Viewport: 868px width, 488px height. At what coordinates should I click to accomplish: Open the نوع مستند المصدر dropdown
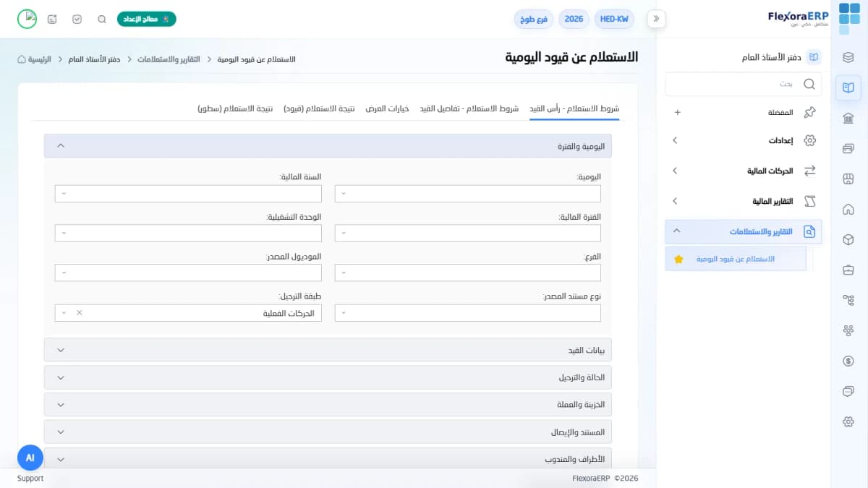[467, 313]
